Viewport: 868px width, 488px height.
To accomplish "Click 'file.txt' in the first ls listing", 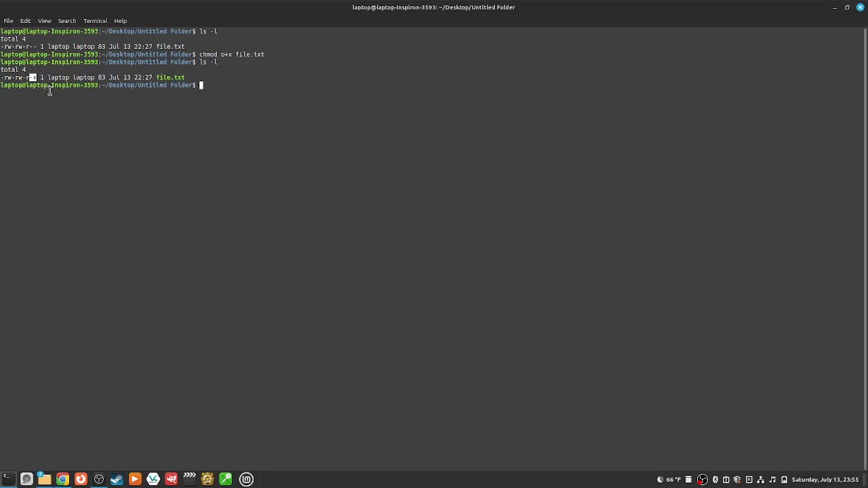I will tap(170, 47).
